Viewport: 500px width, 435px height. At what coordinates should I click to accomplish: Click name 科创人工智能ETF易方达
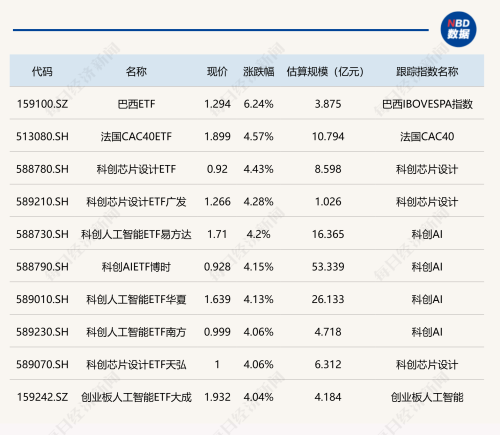(136, 234)
